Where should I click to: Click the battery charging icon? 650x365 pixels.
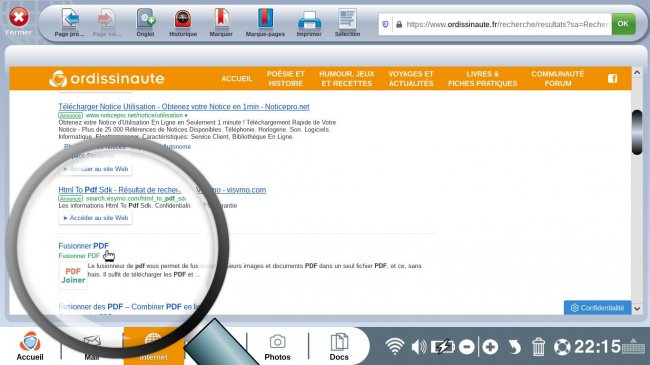click(x=443, y=346)
